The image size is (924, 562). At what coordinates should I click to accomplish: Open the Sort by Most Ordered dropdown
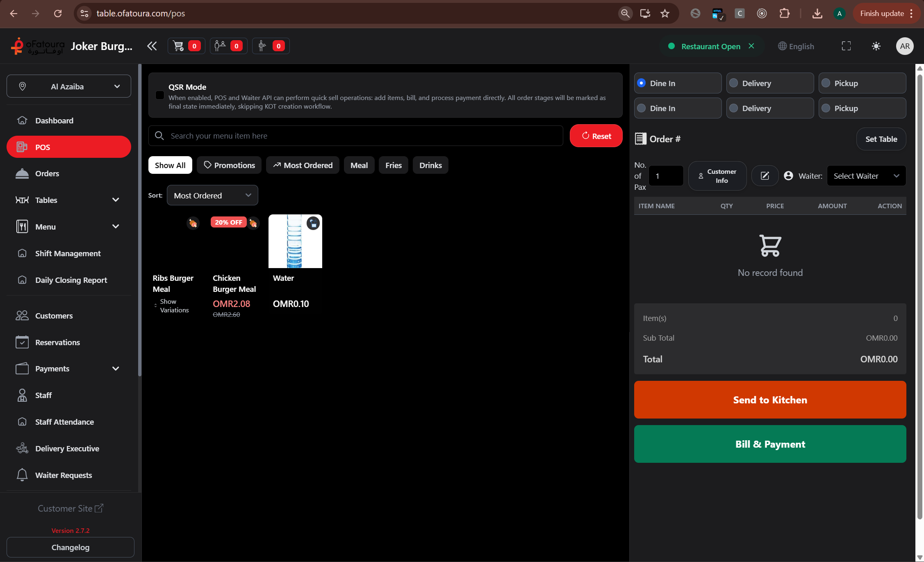[212, 195]
